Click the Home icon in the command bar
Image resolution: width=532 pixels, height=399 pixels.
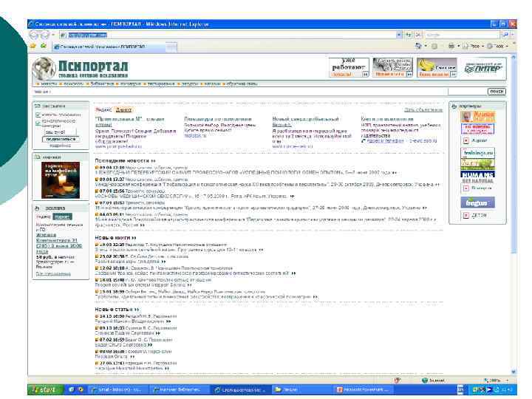(419, 46)
